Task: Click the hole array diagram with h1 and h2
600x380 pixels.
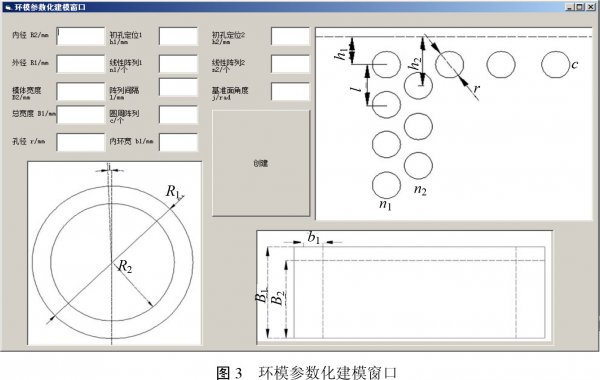Action: click(x=454, y=124)
